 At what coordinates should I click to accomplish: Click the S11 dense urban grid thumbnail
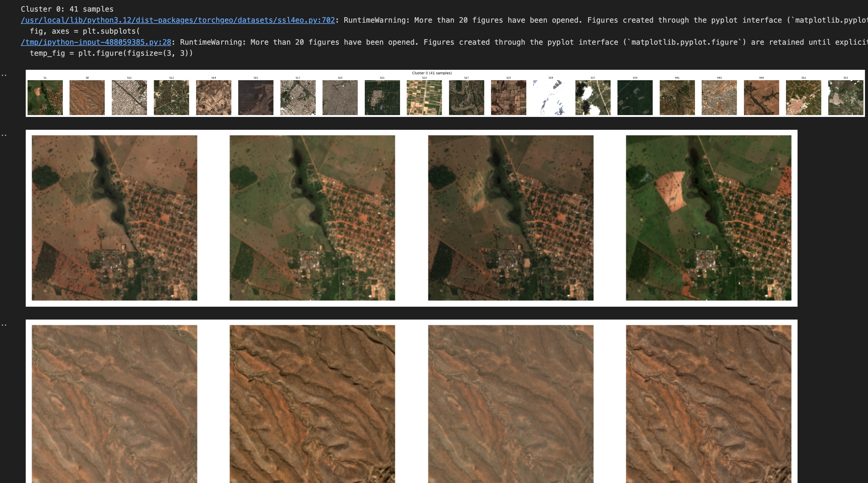point(129,98)
